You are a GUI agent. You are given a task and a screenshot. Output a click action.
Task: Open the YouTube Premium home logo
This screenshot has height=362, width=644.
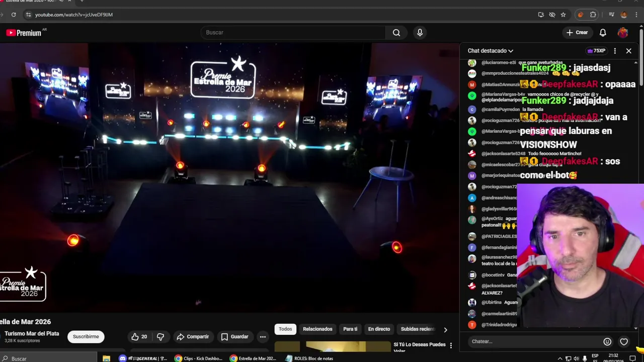tap(24, 33)
